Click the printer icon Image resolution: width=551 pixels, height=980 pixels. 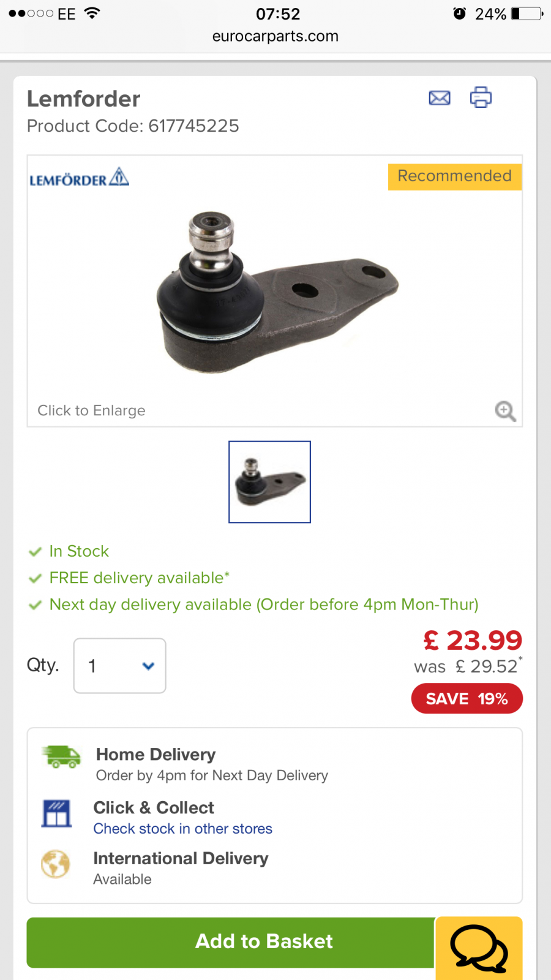point(481,97)
